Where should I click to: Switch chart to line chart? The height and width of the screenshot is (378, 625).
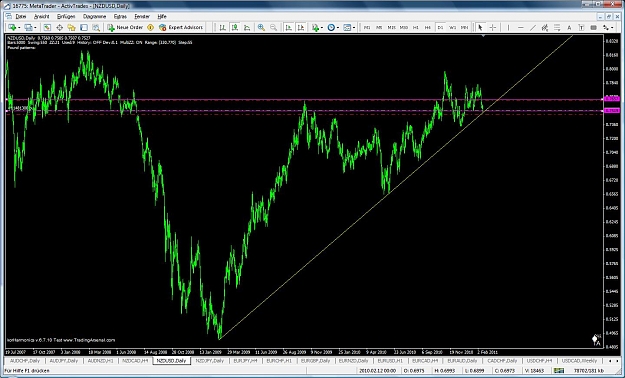tap(247, 28)
